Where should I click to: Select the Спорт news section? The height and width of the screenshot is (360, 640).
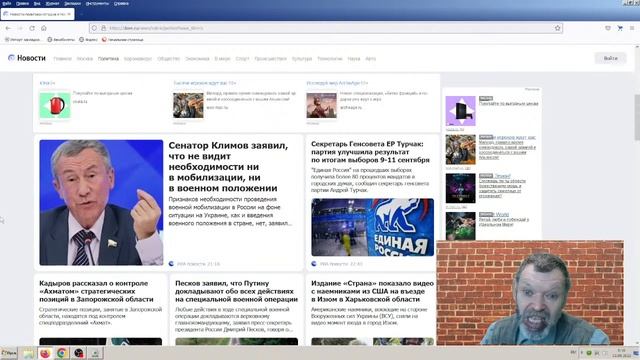point(242,59)
